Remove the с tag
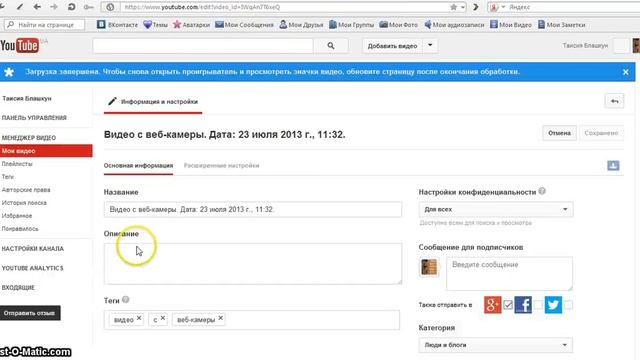Viewport: 640px width, 360px height. pyautogui.click(x=163, y=318)
